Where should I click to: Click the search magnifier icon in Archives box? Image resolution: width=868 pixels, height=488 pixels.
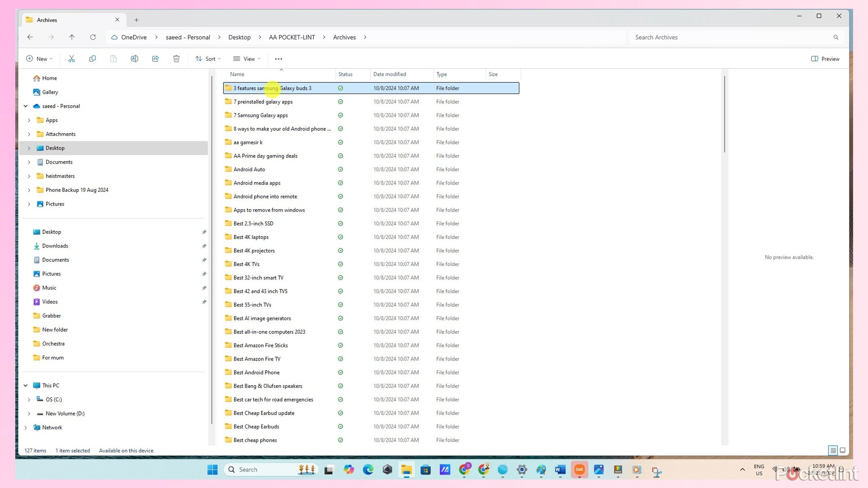[836, 37]
